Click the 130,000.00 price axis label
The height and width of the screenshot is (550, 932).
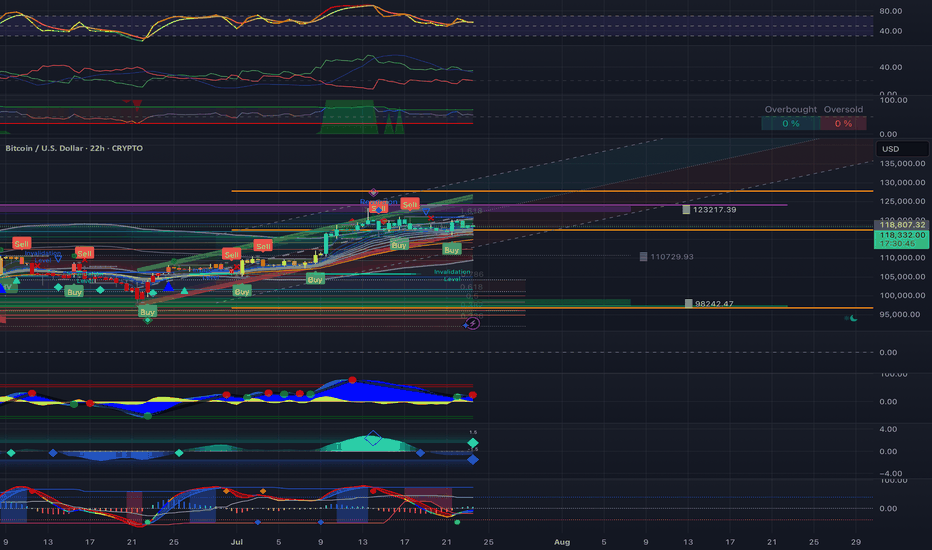click(902, 183)
